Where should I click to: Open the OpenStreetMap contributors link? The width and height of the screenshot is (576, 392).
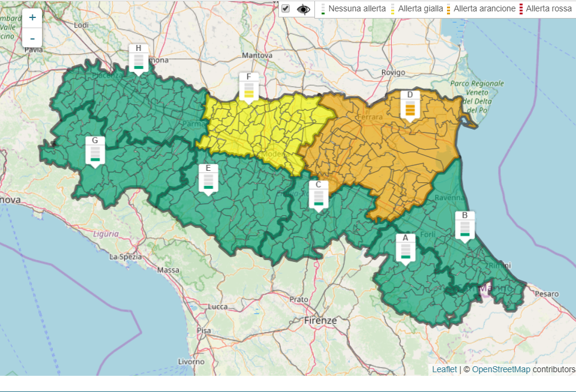pos(501,369)
